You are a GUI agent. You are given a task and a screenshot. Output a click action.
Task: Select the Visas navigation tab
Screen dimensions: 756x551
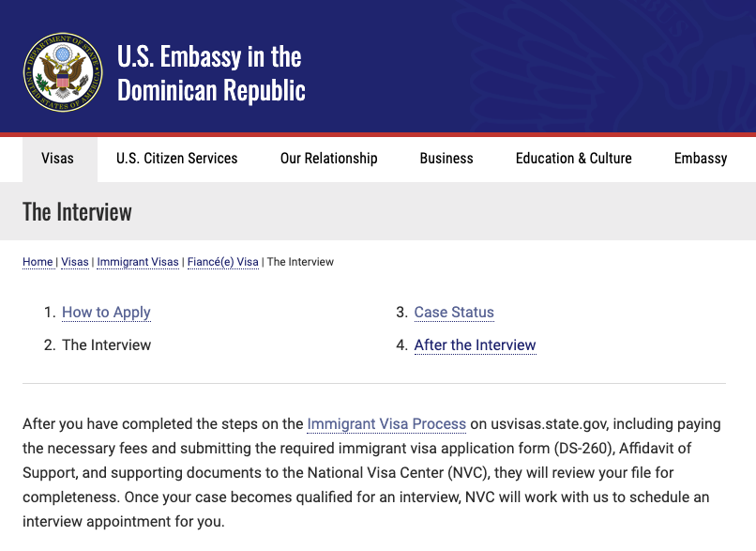[57, 159]
